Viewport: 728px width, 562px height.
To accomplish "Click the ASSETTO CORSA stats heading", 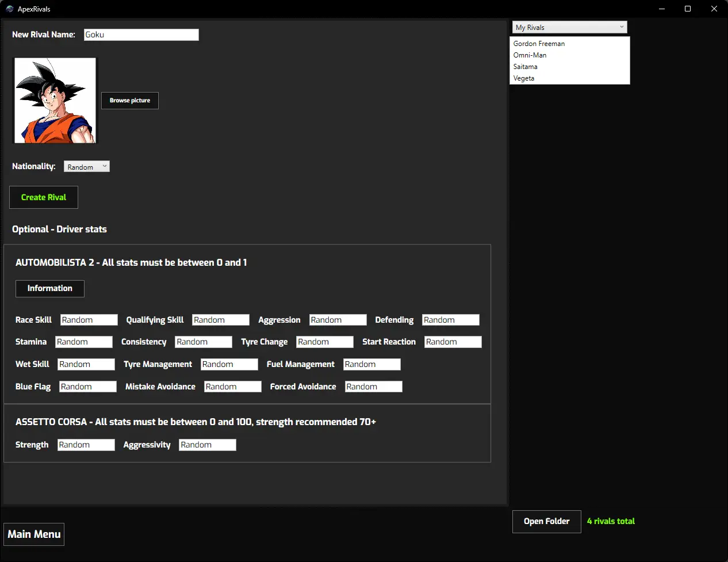I will click(196, 422).
